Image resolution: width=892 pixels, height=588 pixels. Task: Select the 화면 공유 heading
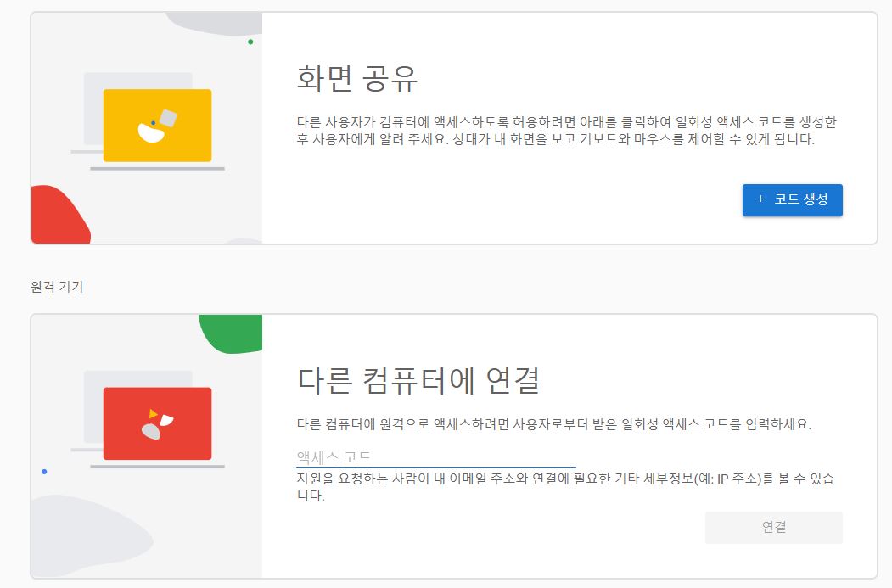point(357,78)
